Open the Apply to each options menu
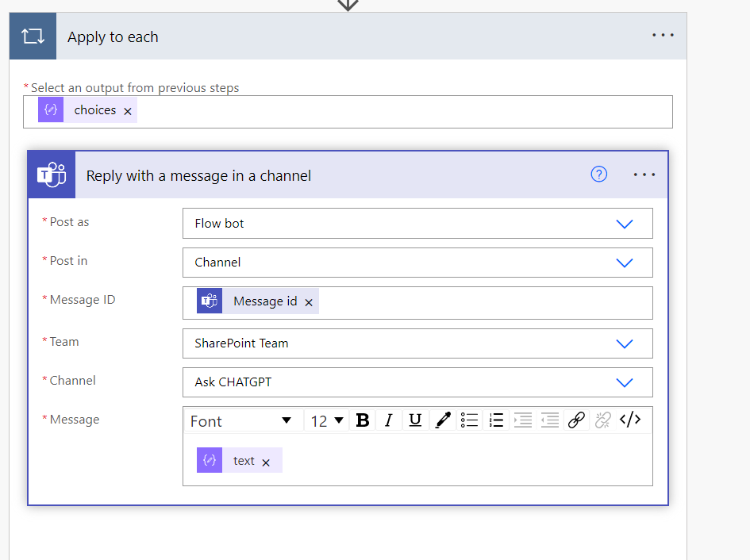 663,36
